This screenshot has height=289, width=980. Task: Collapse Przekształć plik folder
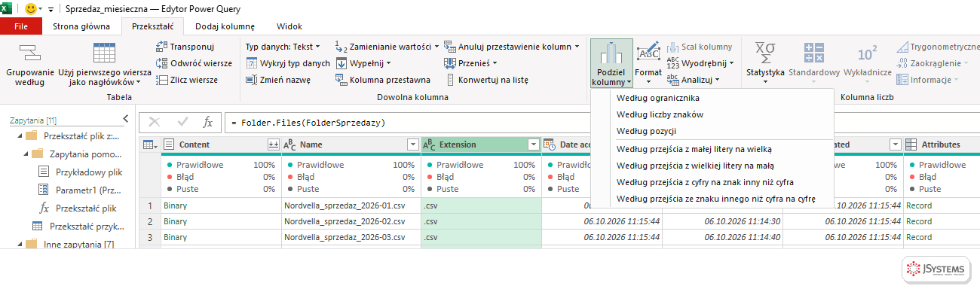coord(19,136)
